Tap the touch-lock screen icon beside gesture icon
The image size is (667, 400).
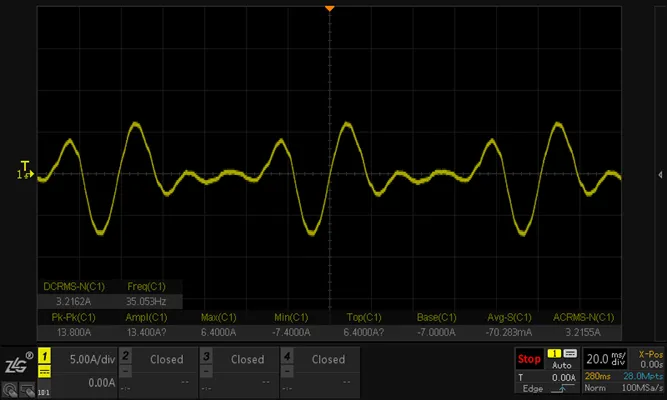pyautogui.click(x=27, y=389)
